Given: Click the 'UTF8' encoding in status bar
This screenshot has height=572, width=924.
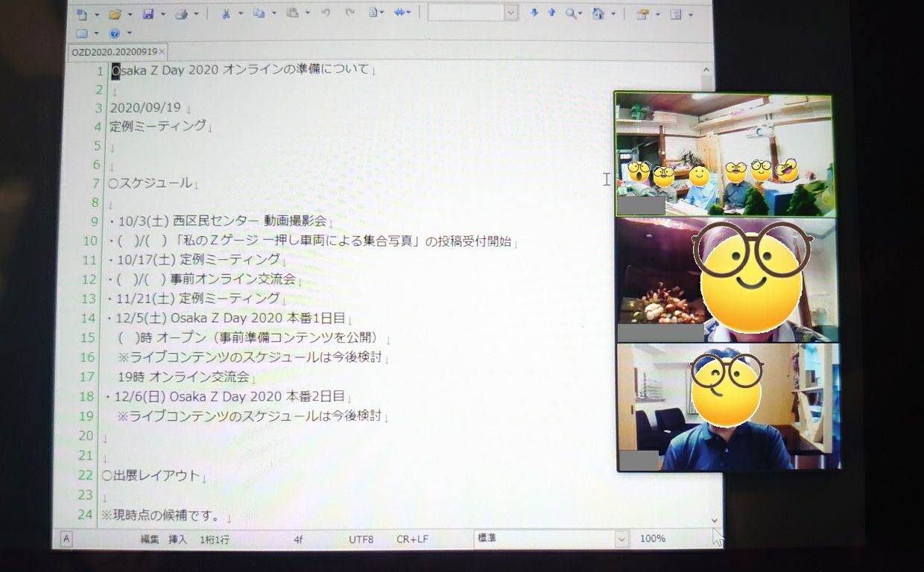Looking at the screenshot, I should (361, 538).
